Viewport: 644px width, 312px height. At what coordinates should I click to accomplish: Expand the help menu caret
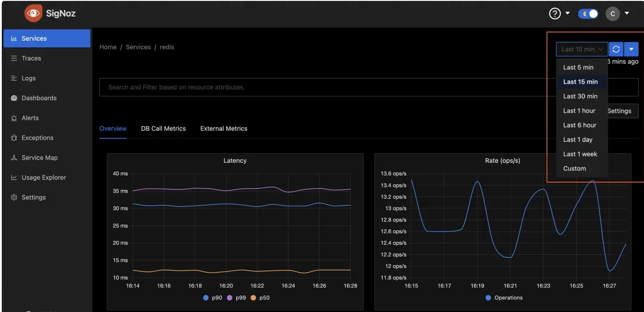pos(568,13)
